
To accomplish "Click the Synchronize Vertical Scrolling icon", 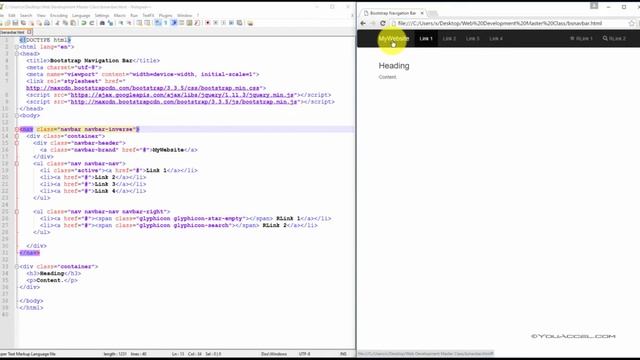I will tap(139, 23).
